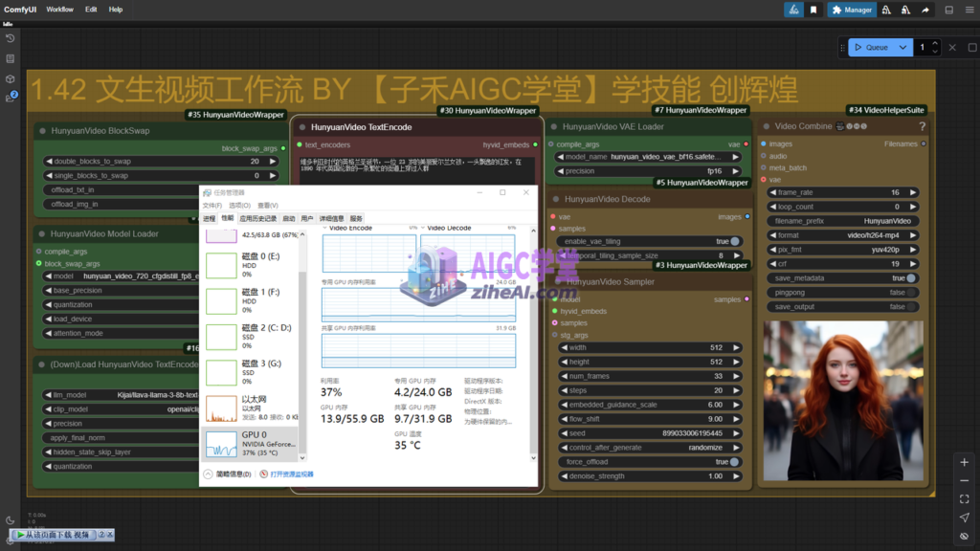This screenshot has height=551, width=980.
Task: Click generated redhead woman preview image
Action: 843,401
